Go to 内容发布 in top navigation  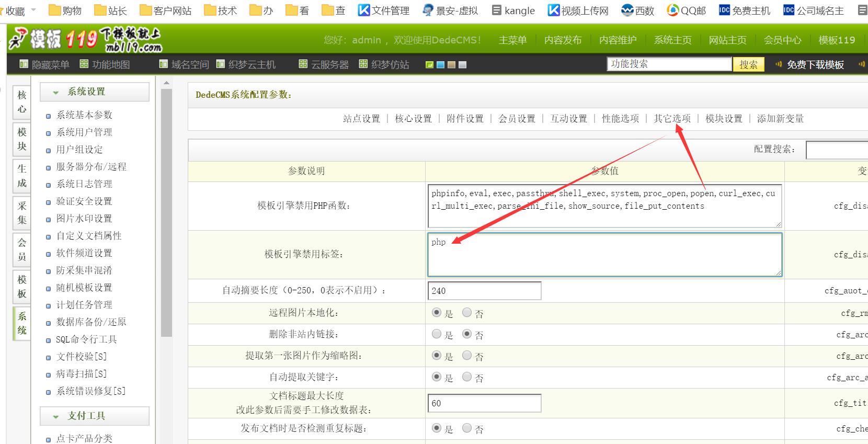coord(563,40)
